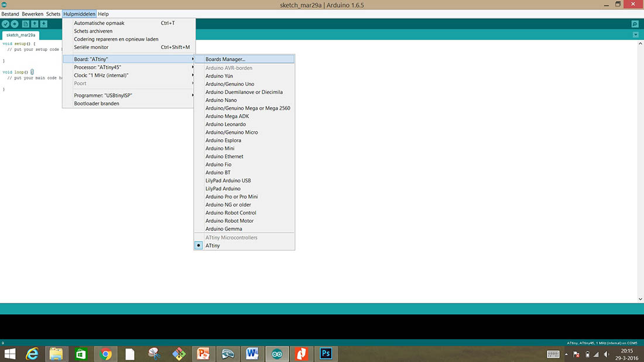This screenshot has height=362, width=644.
Task: Click the volume speaker tray icon
Action: (607, 354)
